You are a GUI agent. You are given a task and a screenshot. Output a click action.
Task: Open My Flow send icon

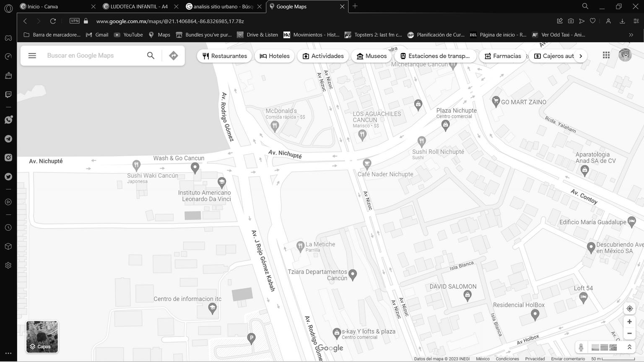[582, 21]
